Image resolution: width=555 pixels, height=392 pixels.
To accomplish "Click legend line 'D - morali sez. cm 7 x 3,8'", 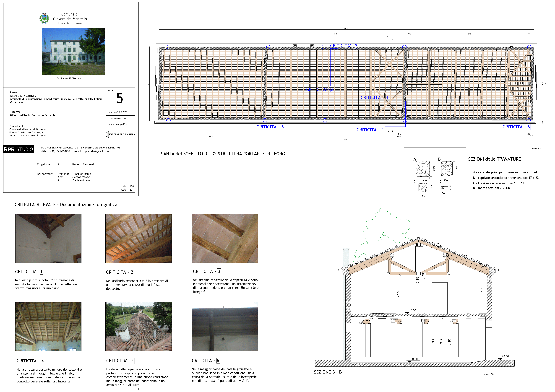I will (x=491, y=188).
